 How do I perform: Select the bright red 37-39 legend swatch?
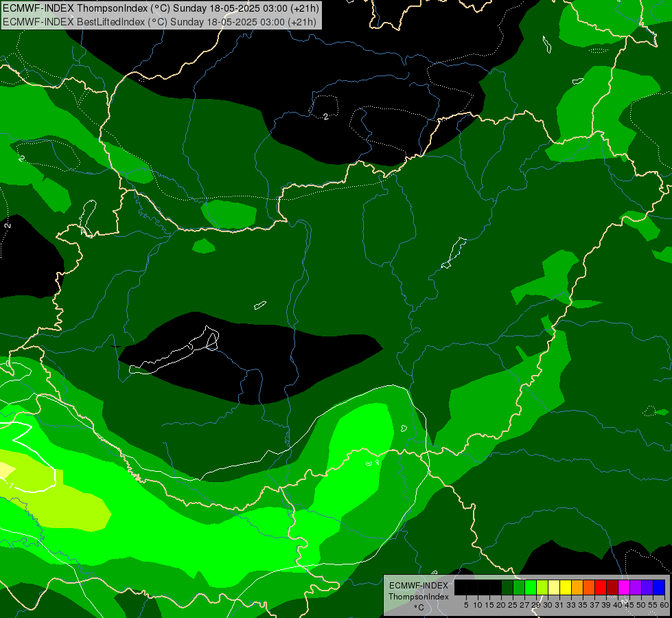click(601, 587)
